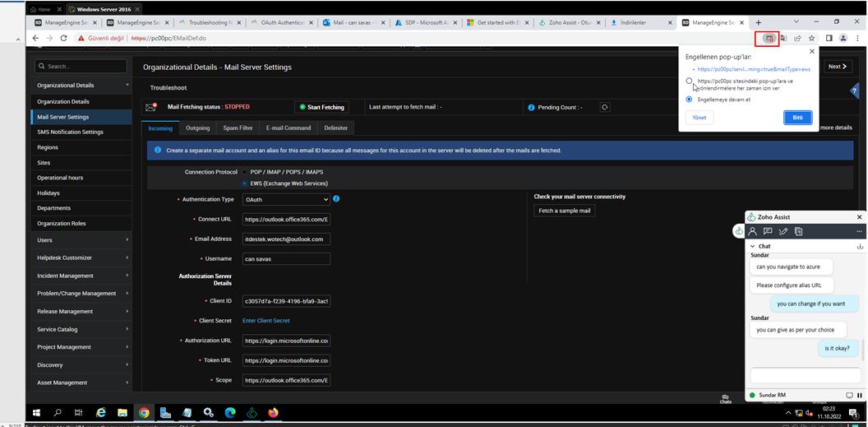Expand Service Catalog in sidebar

(81, 329)
